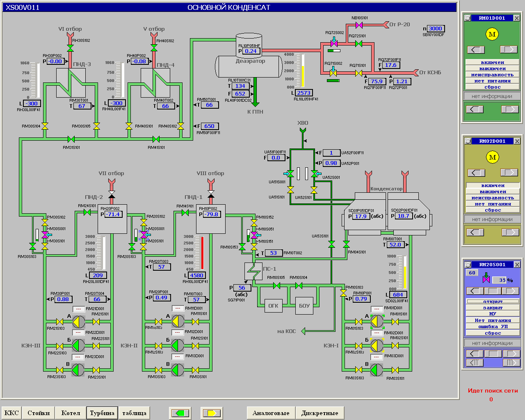
Task: Select the magenta control valve RM20S001
Action: click(x=143, y=235)
